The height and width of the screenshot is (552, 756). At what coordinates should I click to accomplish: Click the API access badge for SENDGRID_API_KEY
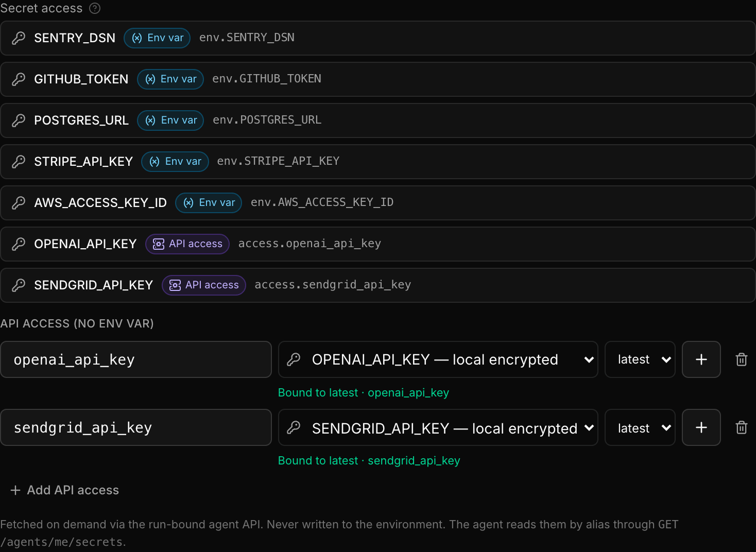(x=204, y=285)
